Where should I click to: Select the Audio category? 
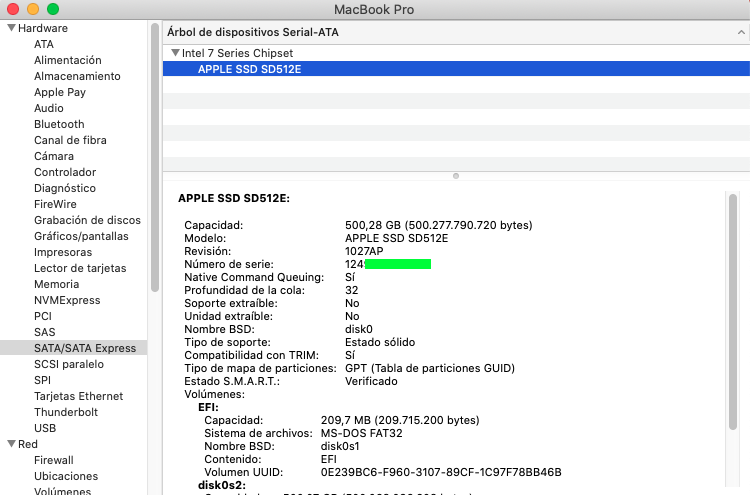[x=49, y=108]
